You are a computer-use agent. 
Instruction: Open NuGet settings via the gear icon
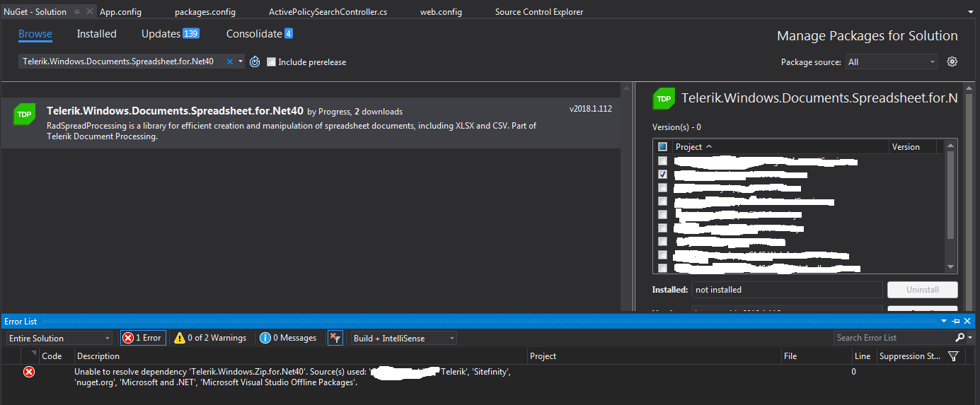click(952, 62)
